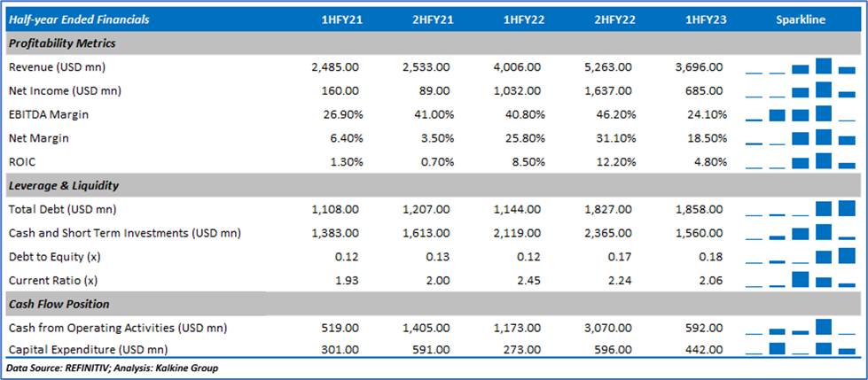Click the EBITDA Margin sparkline chart
Screen dimensions: 868x380
point(801,114)
